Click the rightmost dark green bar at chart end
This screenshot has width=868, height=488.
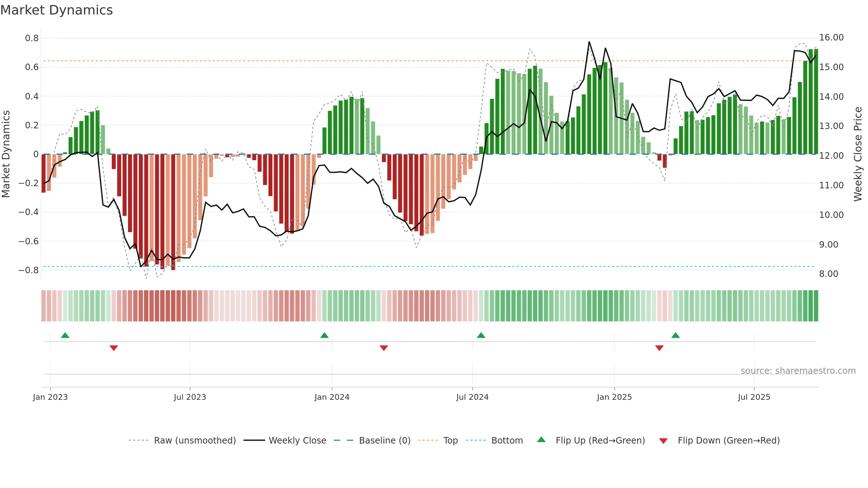tap(816, 102)
